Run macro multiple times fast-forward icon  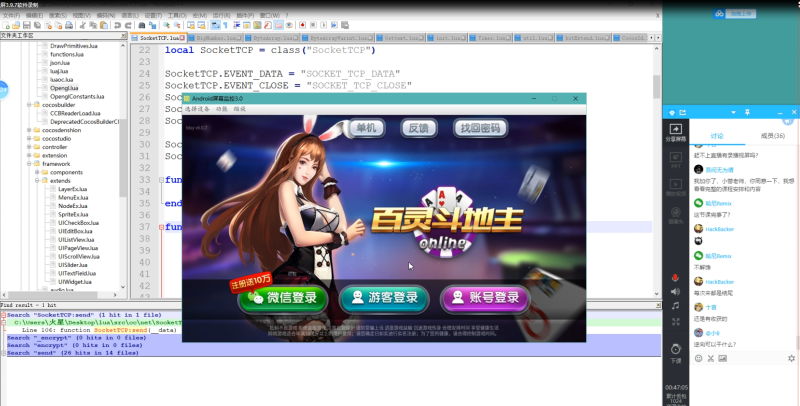click(334, 25)
